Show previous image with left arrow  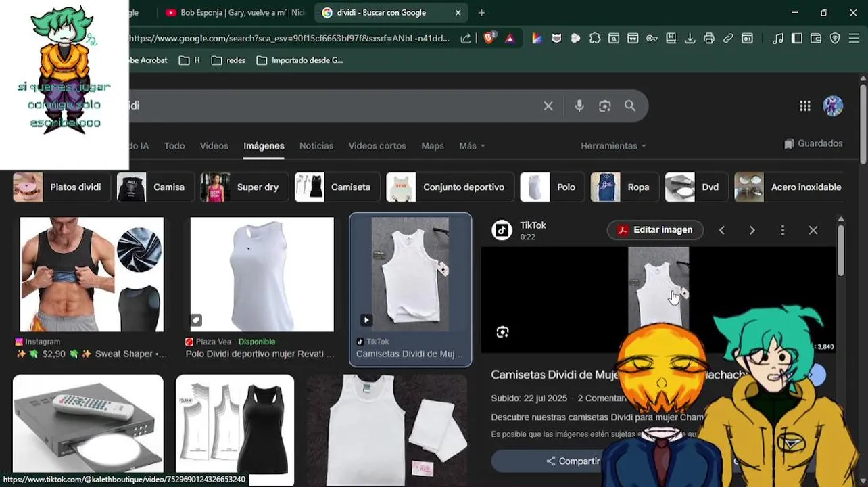tap(721, 230)
